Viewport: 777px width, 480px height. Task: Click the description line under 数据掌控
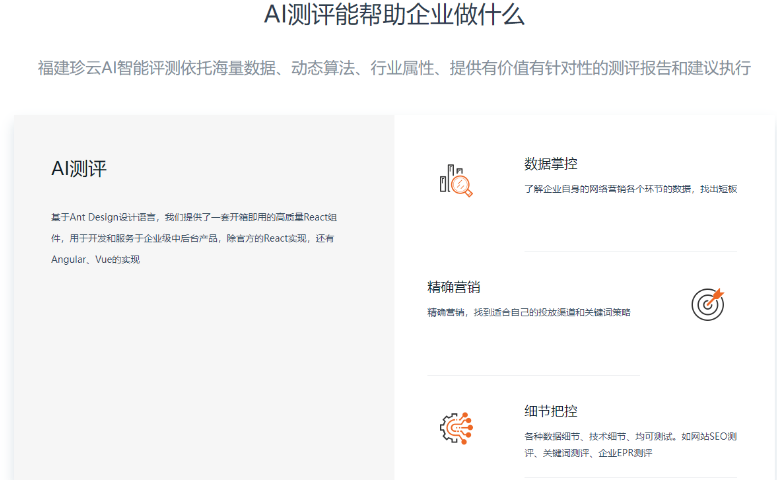630,189
